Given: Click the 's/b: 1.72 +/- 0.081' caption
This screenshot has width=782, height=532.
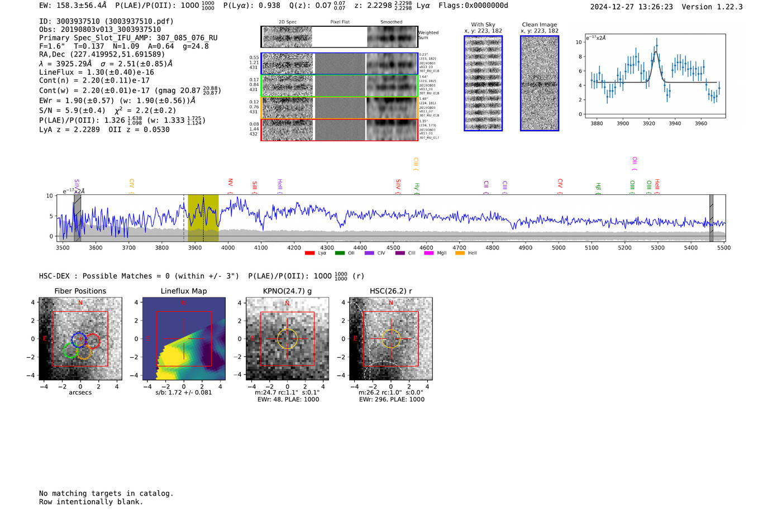Looking at the screenshot, I should tap(184, 392).
